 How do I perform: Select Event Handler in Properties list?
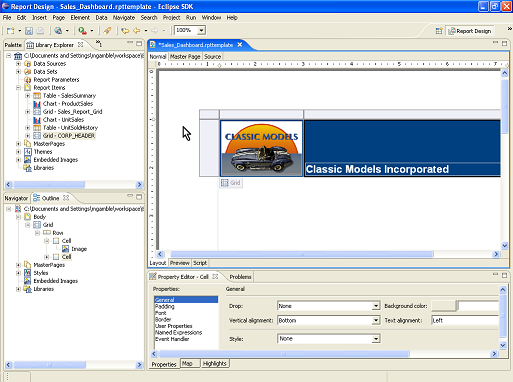pyautogui.click(x=172, y=339)
